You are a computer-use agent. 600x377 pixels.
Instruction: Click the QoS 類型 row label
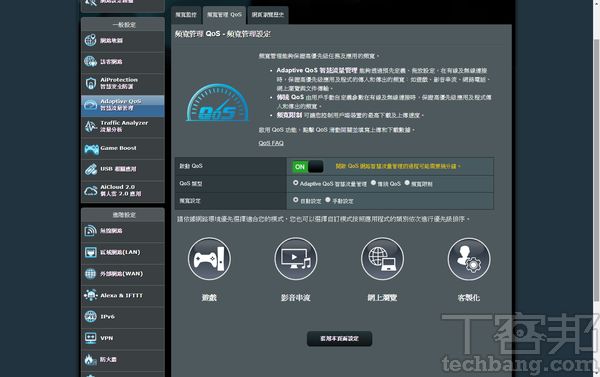pyautogui.click(x=191, y=183)
